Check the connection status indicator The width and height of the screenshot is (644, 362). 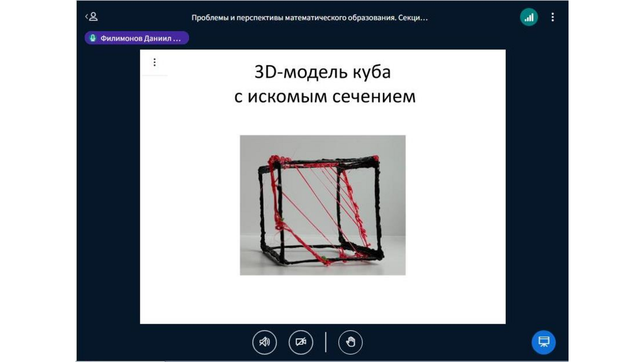point(529,17)
